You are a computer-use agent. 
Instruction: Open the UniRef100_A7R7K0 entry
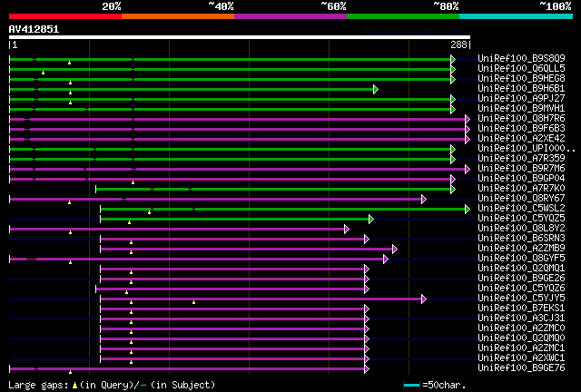click(521, 188)
